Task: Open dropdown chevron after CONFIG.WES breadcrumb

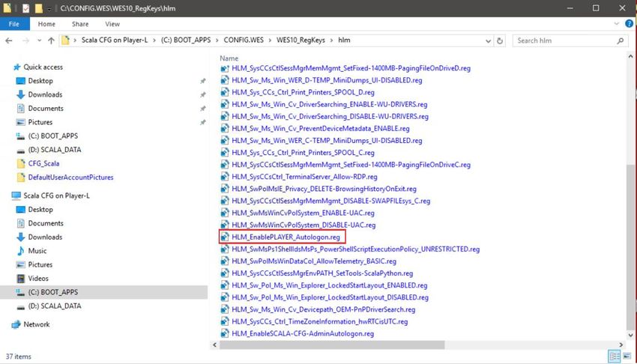Action: (x=270, y=40)
